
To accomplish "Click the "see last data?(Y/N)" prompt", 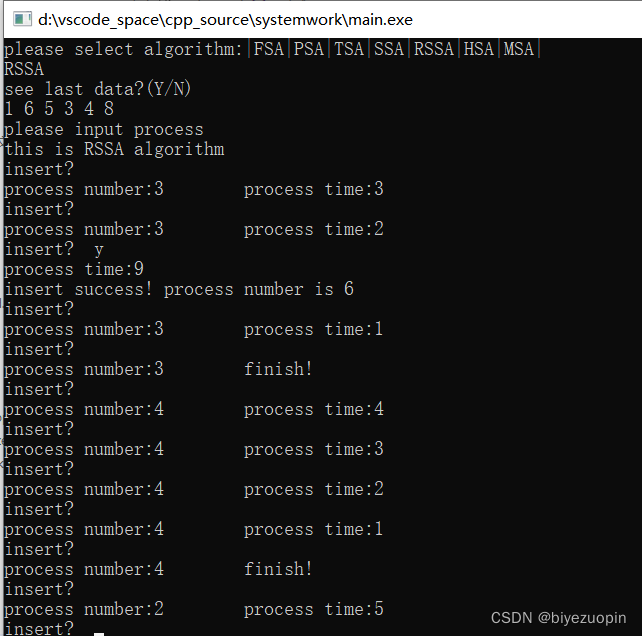I will (97, 89).
